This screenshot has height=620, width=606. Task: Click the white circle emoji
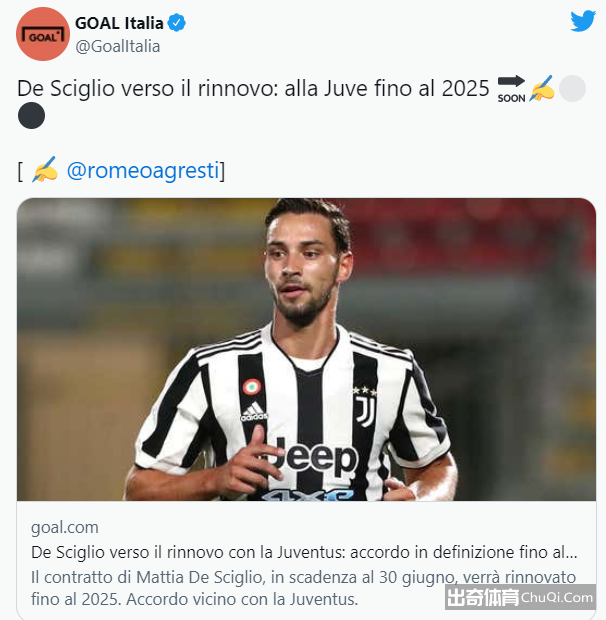572,89
